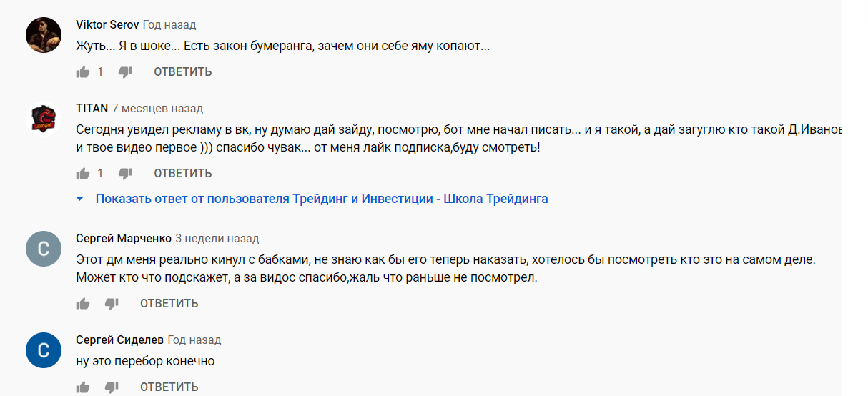Like Сергей Сиделев's comment
The image size is (868, 396).
pyautogui.click(x=83, y=387)
